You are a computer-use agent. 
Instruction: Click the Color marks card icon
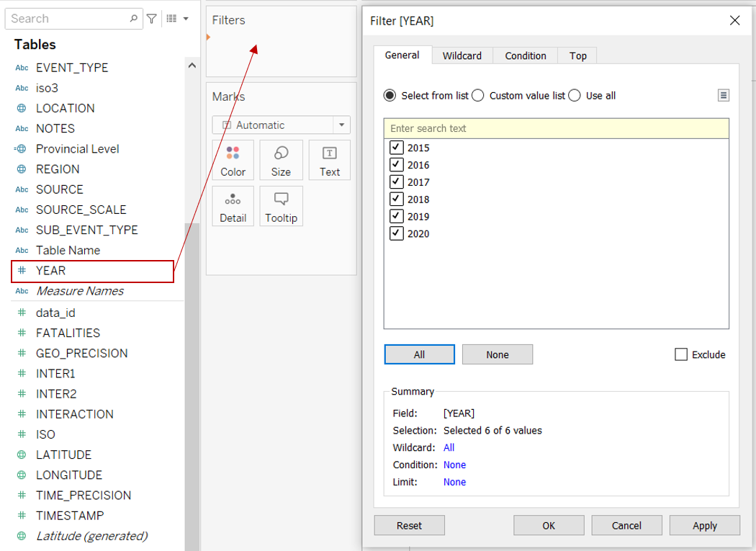(x=233, y=153)
